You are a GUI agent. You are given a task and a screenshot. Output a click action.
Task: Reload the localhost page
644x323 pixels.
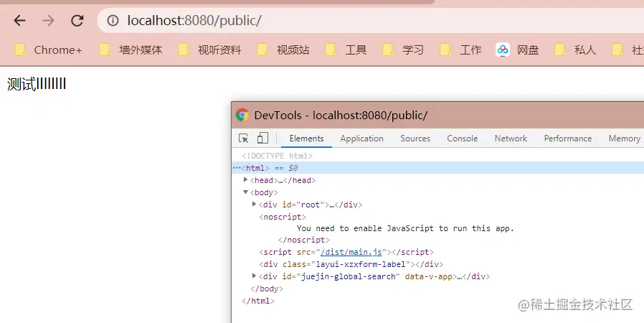(x=77, y=20)
